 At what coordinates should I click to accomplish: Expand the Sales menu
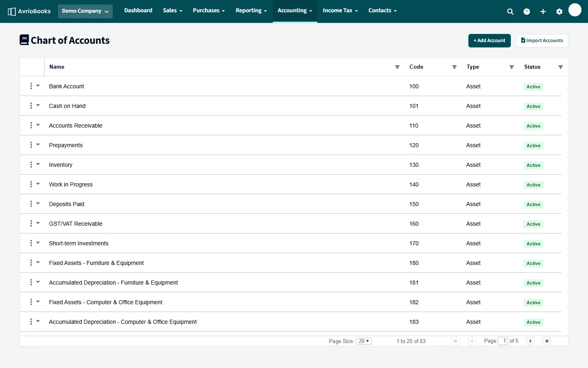coord(173,11)
